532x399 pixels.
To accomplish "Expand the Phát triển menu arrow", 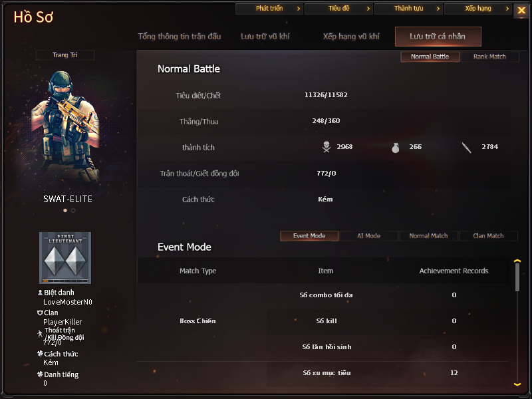I will point(298,9).
